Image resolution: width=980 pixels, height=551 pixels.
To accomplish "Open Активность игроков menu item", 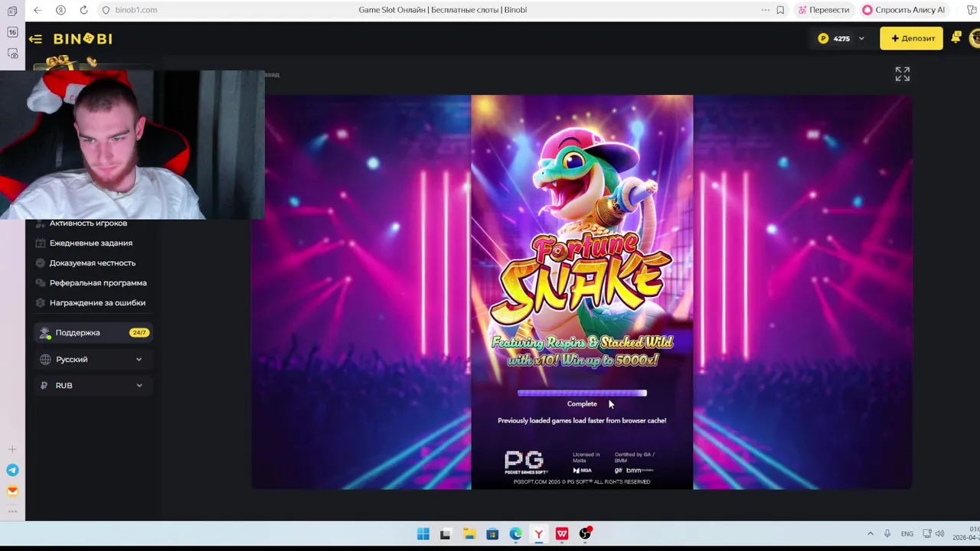I will [89, 223].
